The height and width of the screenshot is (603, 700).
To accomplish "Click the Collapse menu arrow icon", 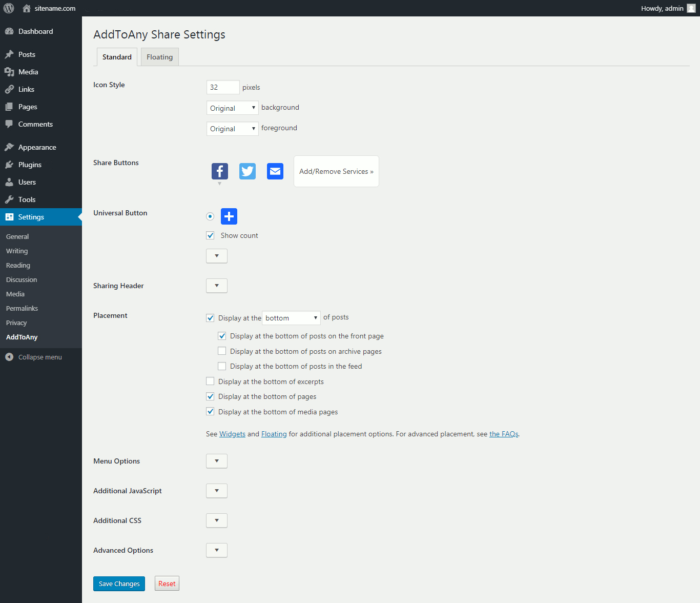I will (x=9, y=357).
